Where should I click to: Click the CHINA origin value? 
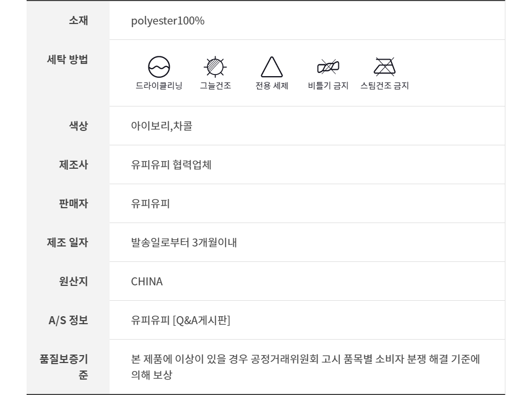pos(147,282)
